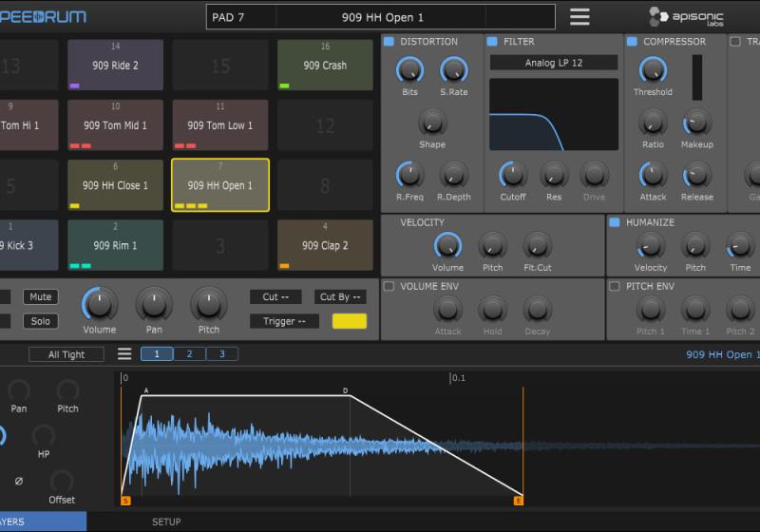
Task: Open the Setup tab
Action: pyautogui.click(x=166, y=522)
